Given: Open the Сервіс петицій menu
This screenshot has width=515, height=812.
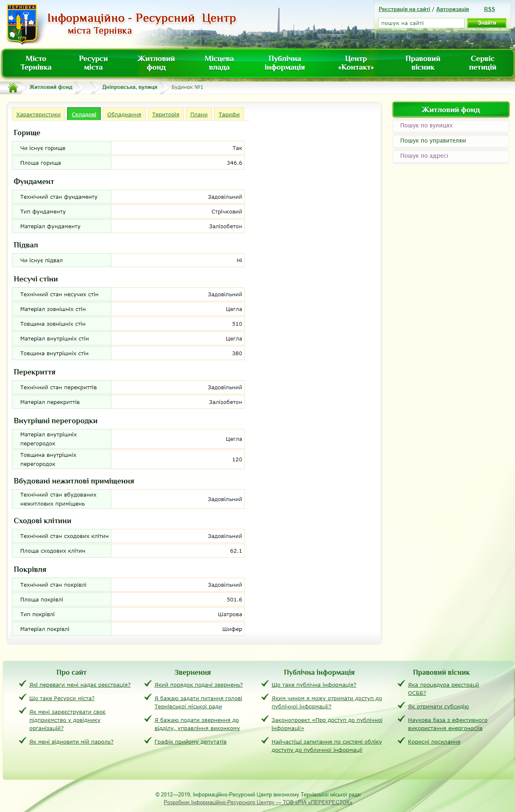Looking at the screenshot, I should pyautogui.click(x=483, y=63).
